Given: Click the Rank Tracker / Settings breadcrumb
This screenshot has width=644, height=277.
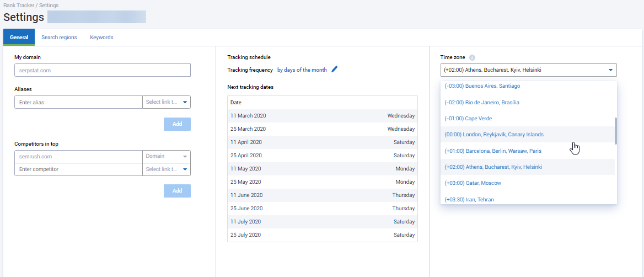Looking at the screenshot, I should (x=31, y=6).
